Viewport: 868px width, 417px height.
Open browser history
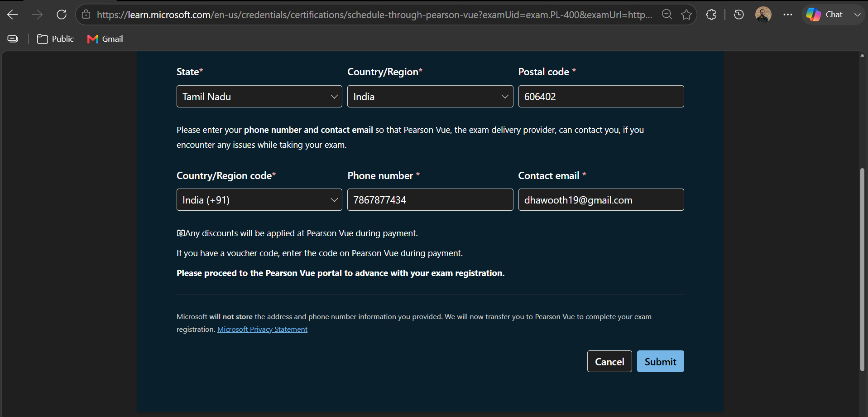click(739, 15)
